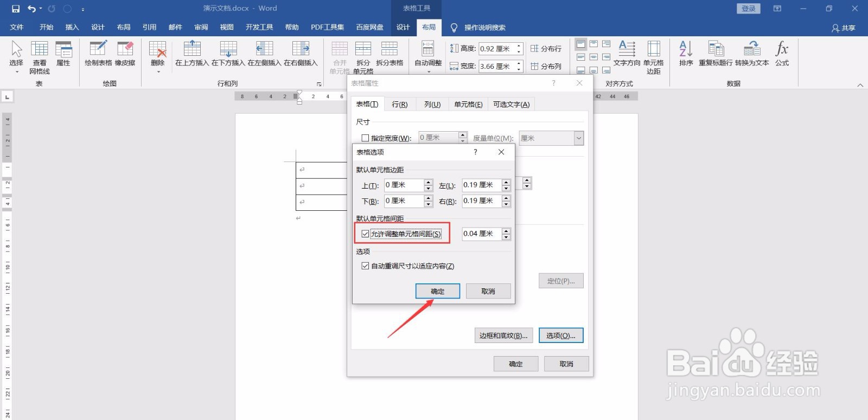
Task: Click Split Cells icon
Action: pos(363,57)
